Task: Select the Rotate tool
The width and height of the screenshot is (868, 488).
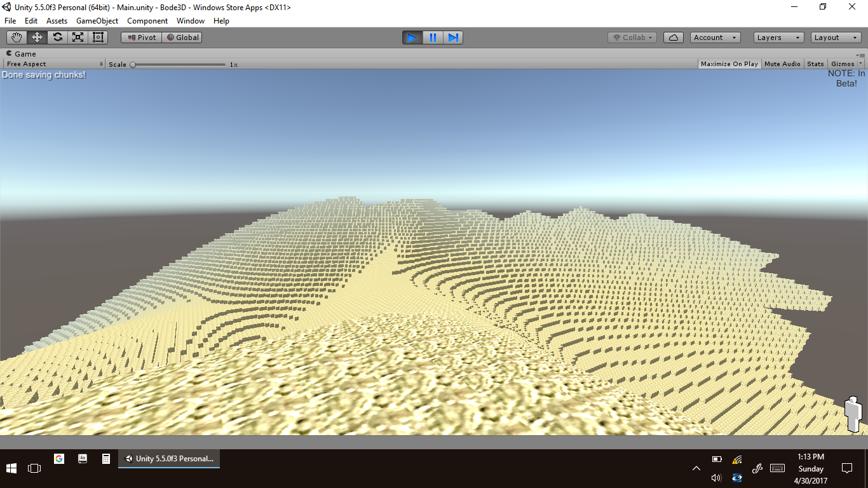Action: [x=57, y=37]
